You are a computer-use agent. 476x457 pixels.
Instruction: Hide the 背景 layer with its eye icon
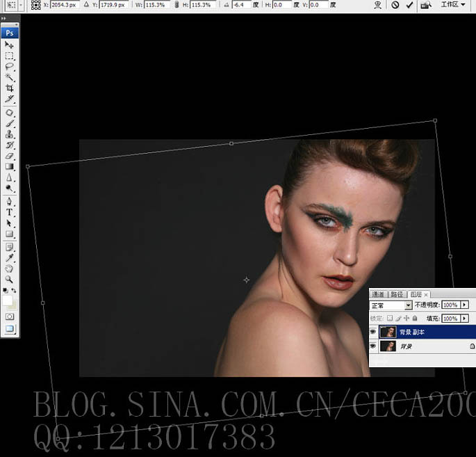pos(373,346)
